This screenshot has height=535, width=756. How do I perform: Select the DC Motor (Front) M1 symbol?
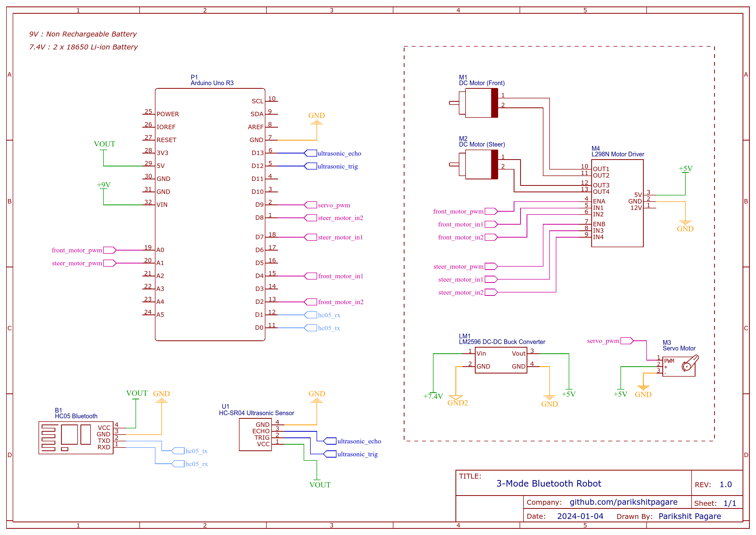pos(474,103)
